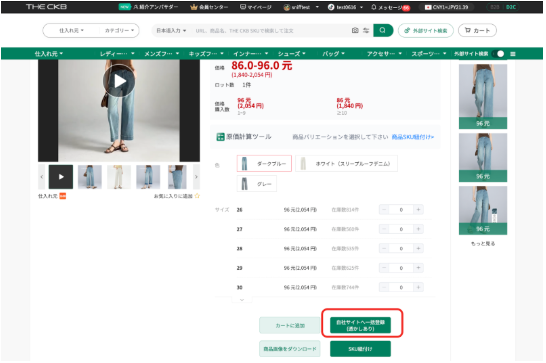546x363 pixels.
Task: Open message notifications bell icon
Action: tap(374, 7)
